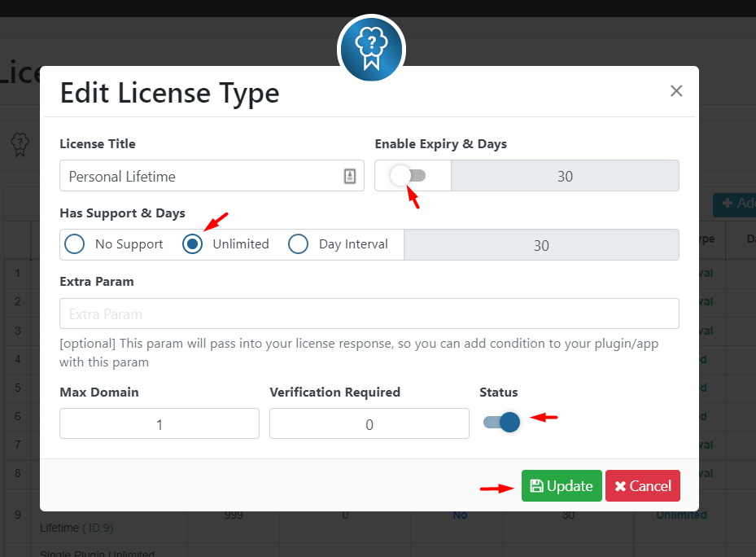Click inside the Extra Param text field
The height and width of the screenshot is (557, 756).
pos(369,313)
